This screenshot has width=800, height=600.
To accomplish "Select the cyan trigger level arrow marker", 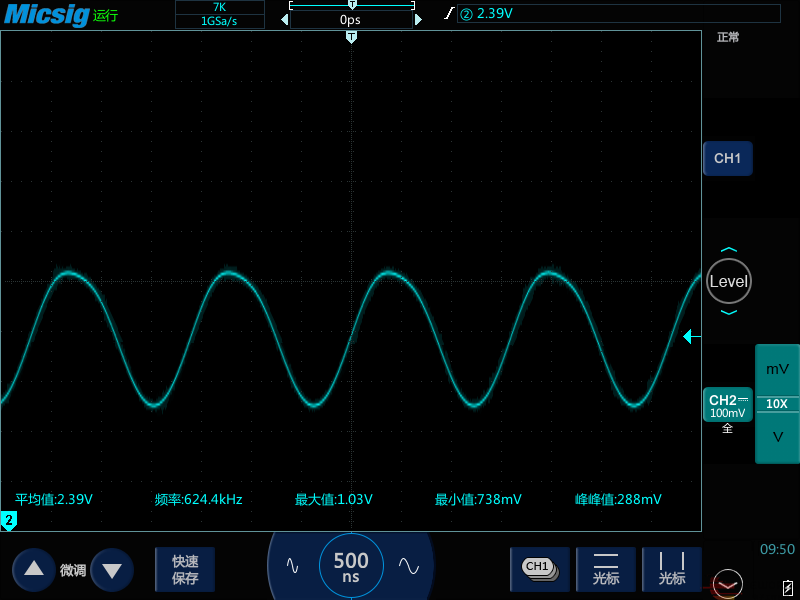I will pos(691,337).
